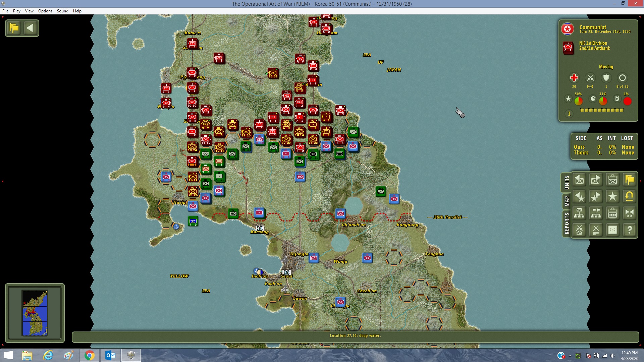Switch to the MAP tab
The width and height of the screenshot is (644, 362).
(567, 201)
